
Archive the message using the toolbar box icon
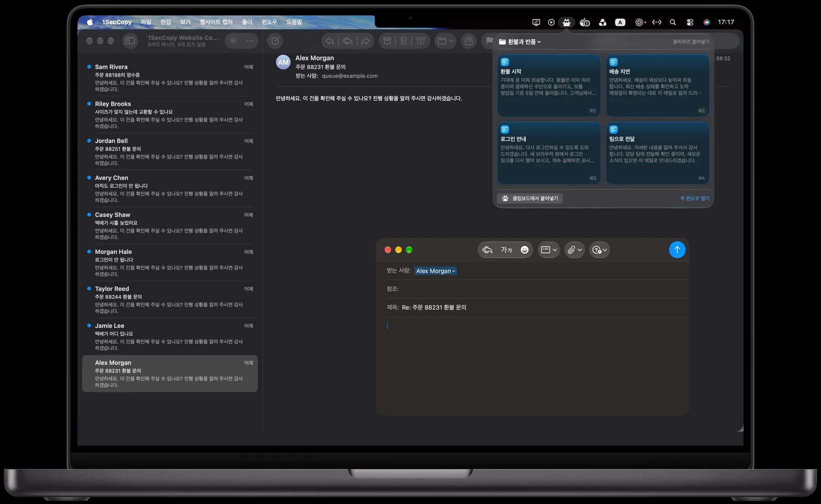pos(387,41)
